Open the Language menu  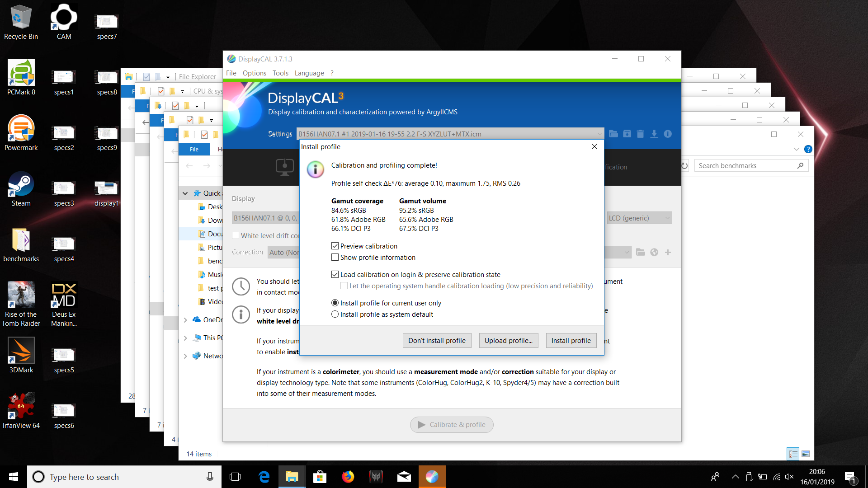coord(309,73)
